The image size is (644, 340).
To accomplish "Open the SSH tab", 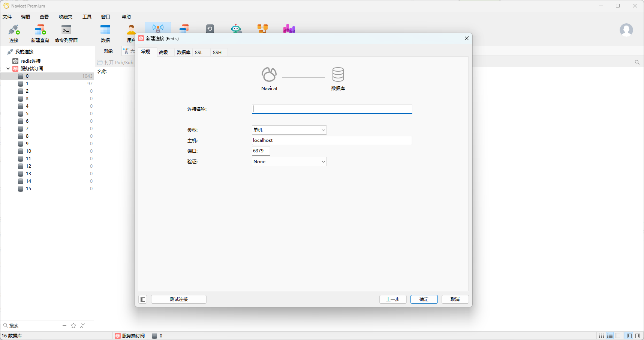I will (x=217, y=52).
